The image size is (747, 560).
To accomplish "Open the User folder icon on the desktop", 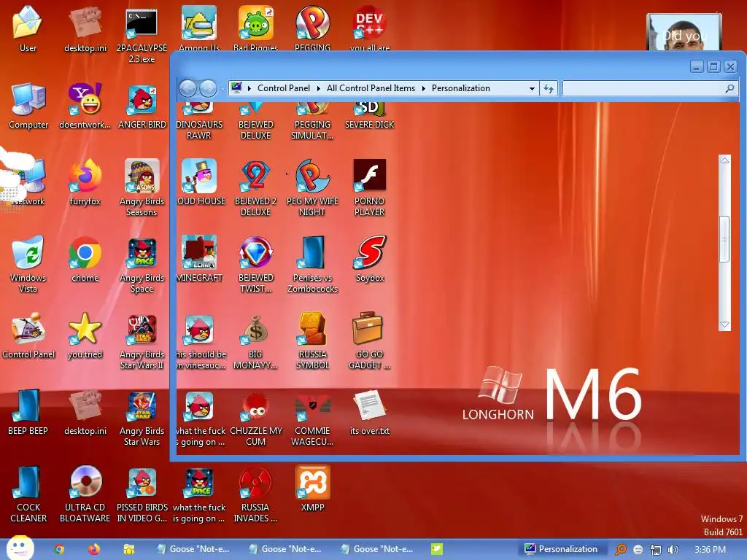I will (28, 28).
